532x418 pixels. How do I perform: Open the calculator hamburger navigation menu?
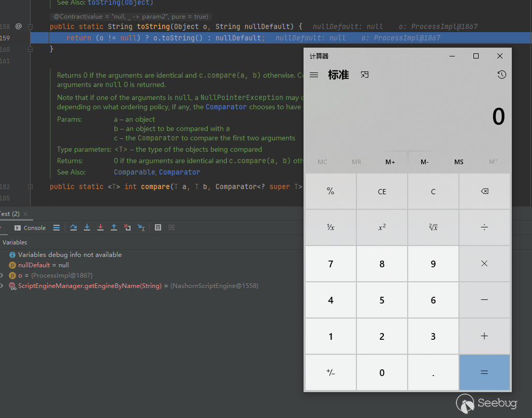tap(314, 75)
